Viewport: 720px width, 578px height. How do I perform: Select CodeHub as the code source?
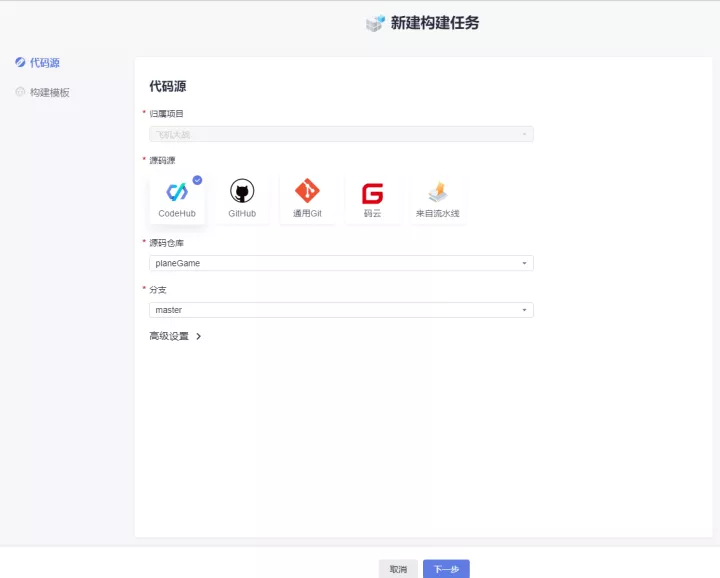[177, 199]
